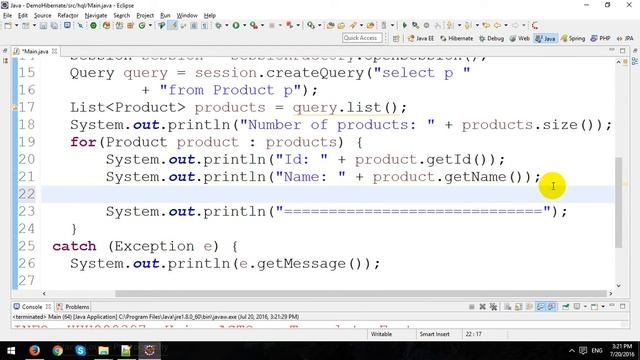
Task: Toggle Show Console on standard error change
Action: [551, 307]
